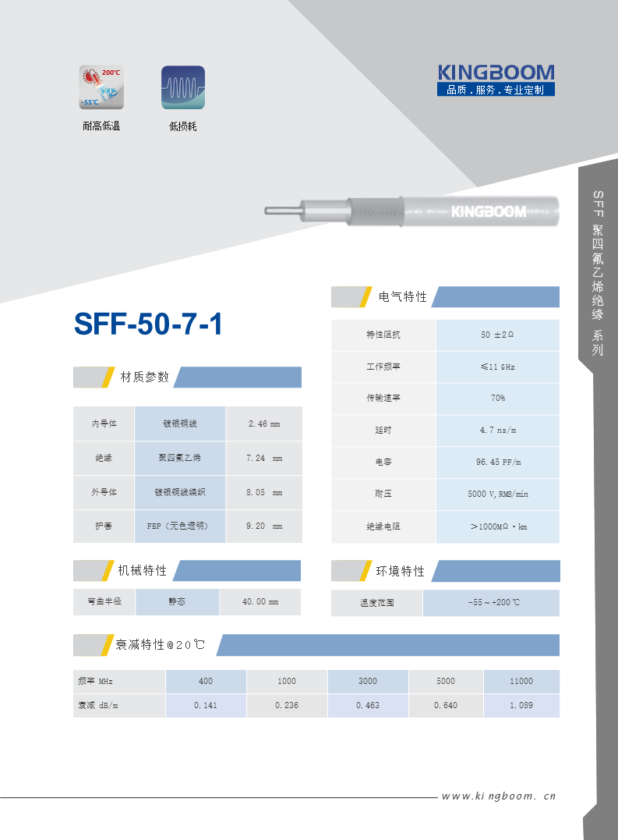Click the 静态 cell
This screenshot has width=618, height=840.
(178, 601)
